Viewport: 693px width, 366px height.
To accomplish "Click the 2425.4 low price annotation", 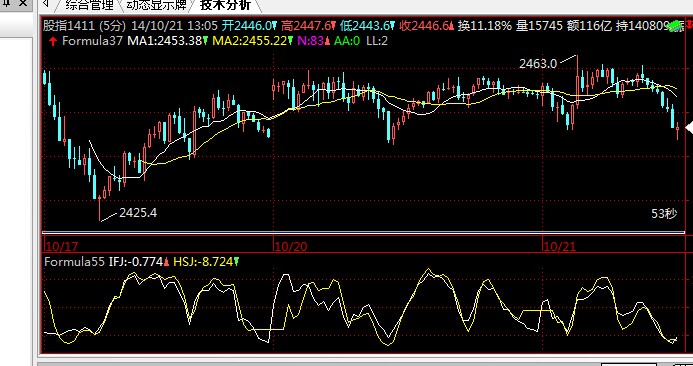I will (138, 213).
